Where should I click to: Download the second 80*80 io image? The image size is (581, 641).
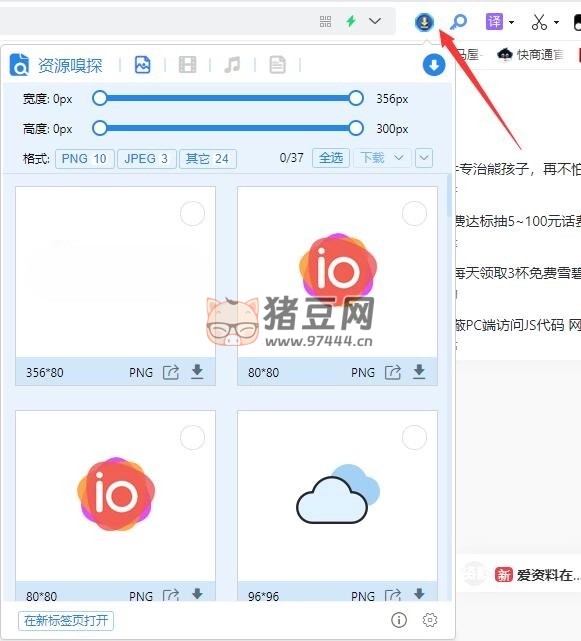[197, 594]
